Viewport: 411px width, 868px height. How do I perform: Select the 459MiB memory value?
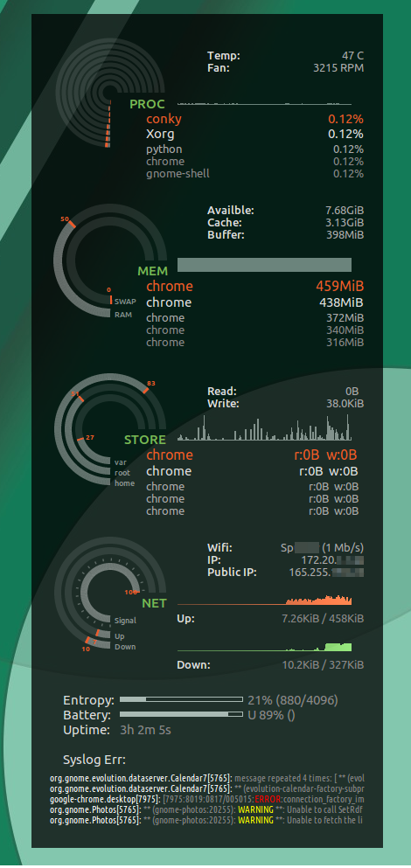click(339, 286)
